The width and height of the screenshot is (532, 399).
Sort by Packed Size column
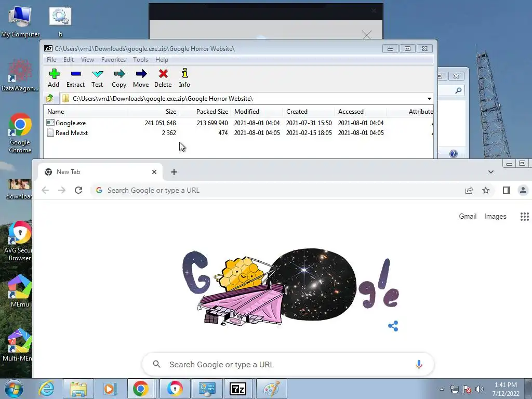click(x=205, y=112)
